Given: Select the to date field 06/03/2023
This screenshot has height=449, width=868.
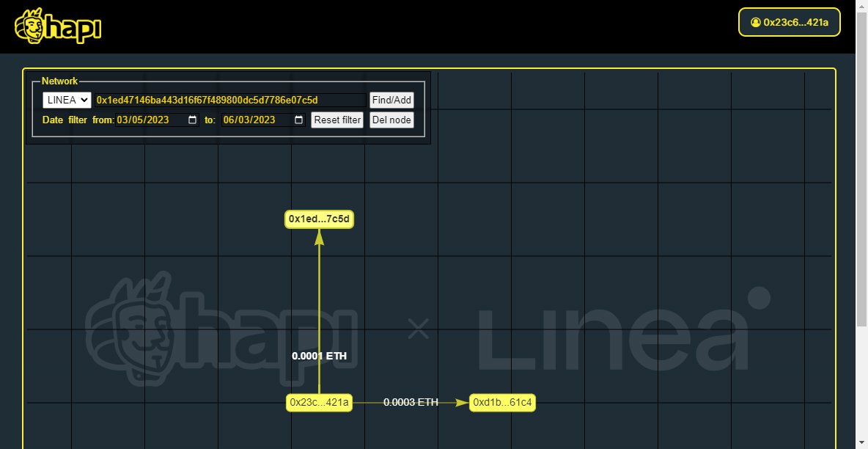Looking at the screenshot, I should pos(263,120).
